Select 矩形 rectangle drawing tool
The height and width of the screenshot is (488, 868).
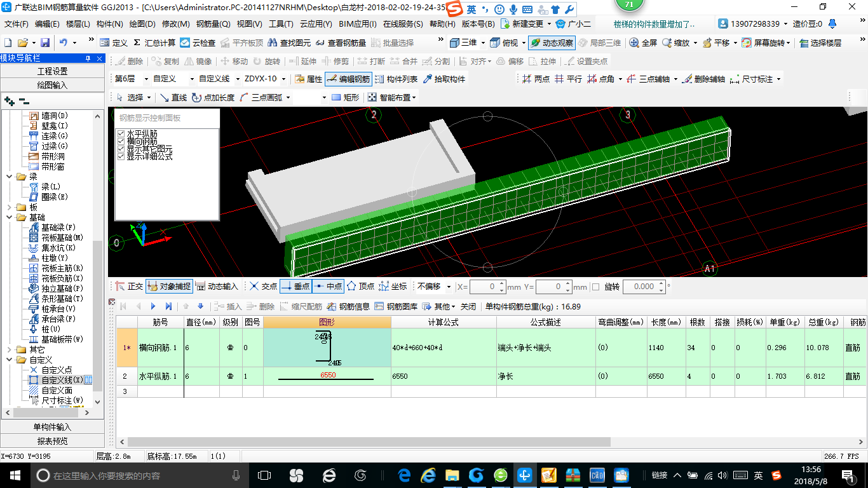click(346, 97)
